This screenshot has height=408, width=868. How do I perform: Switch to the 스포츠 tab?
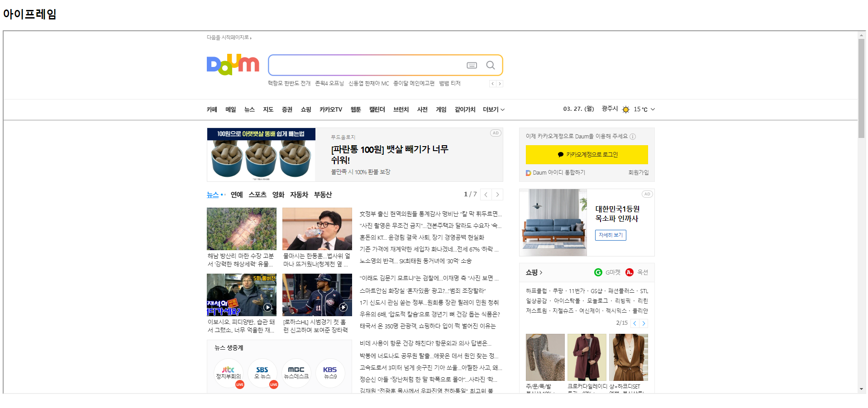258,195
